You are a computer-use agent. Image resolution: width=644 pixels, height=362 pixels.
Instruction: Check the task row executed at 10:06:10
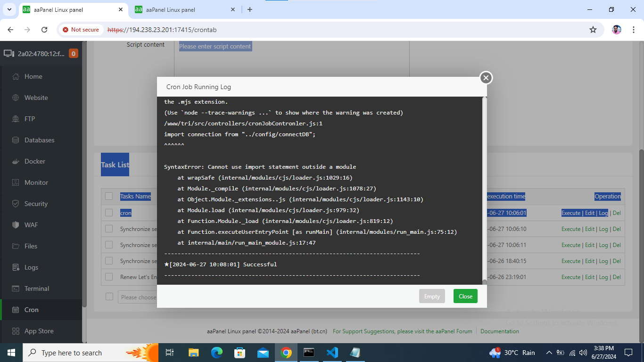109,229
